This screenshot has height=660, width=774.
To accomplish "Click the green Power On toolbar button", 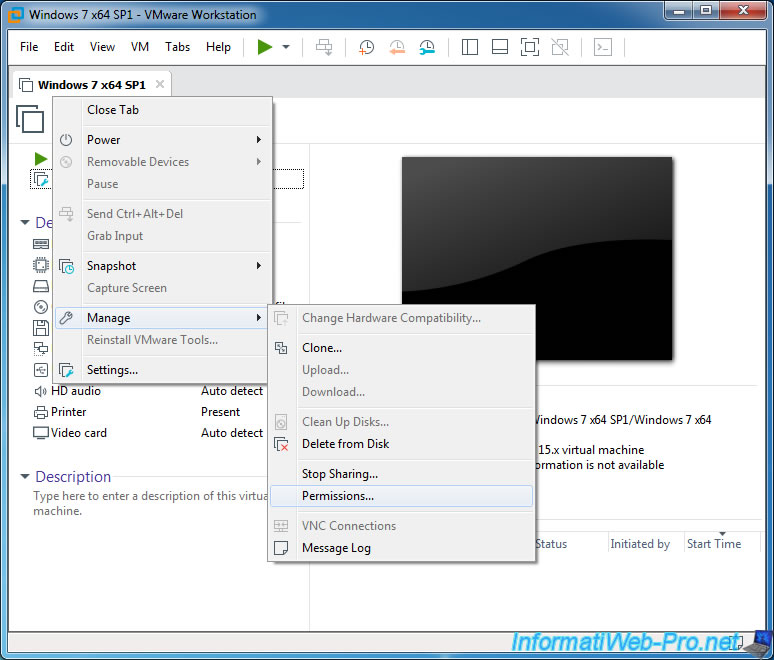I will (x=265, y=47).
